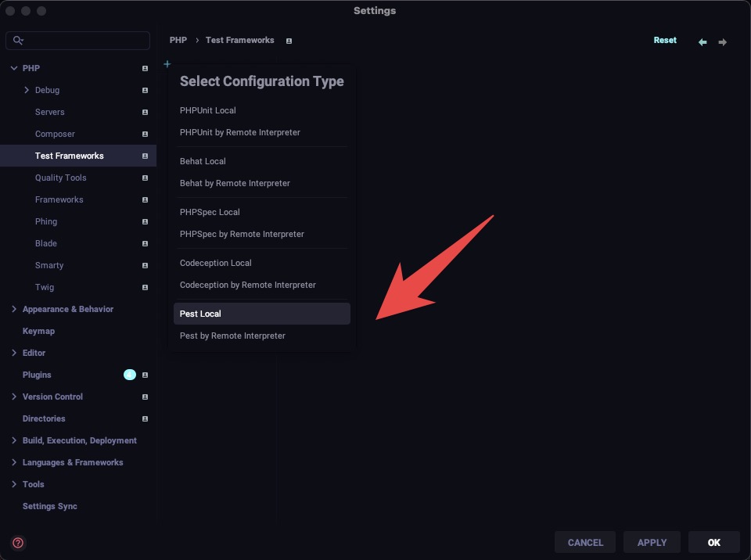The image size is (751, 560).
Task: Open the Keymap settings page
Action: click(78, 331)
